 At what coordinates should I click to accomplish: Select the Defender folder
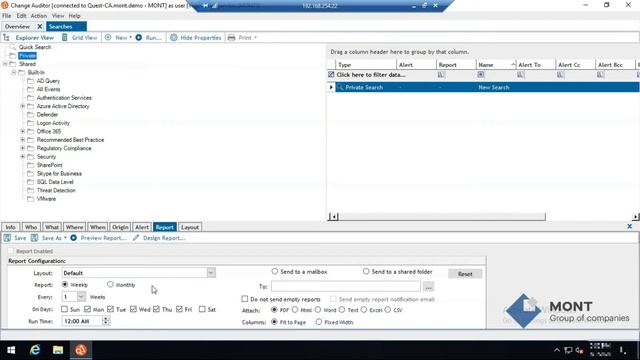pyautogui.click(x=47, y=115)
